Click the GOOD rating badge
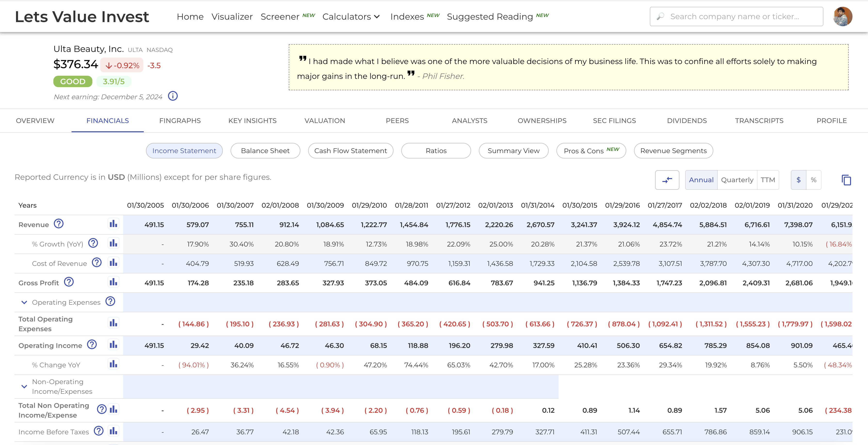The image size is (868, 445). 73,81
